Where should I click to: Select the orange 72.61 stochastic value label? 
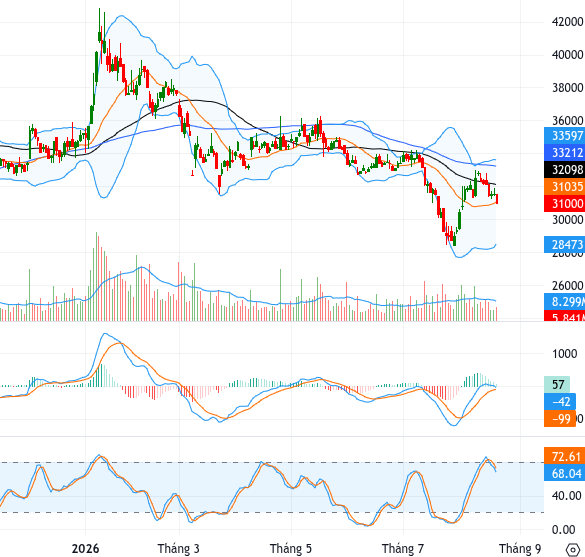(564, 456)
